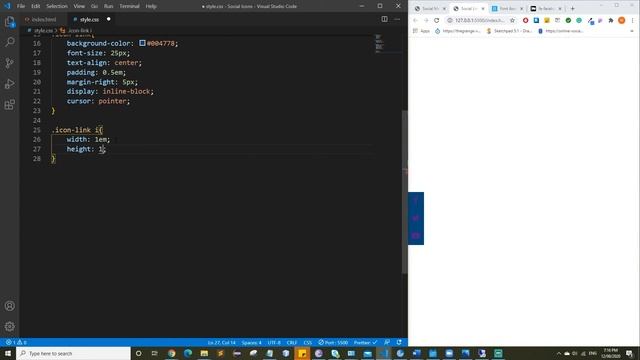Click Chrome's back navigation arrow
Screen dimensions: 640x360
point(416,20)
